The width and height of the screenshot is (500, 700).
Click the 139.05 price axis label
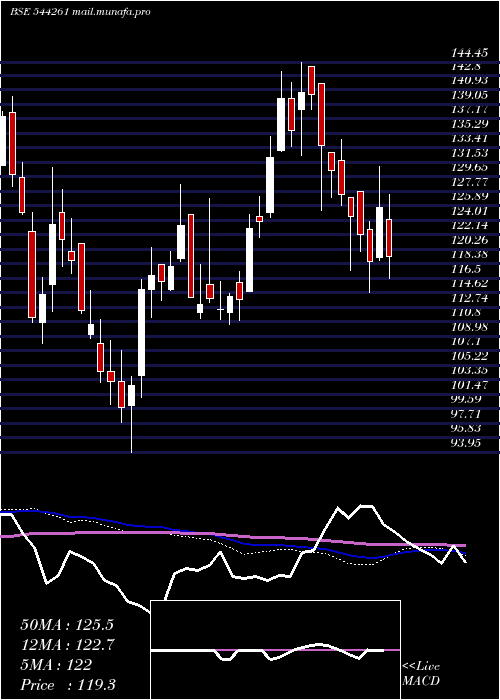(469, 95)
